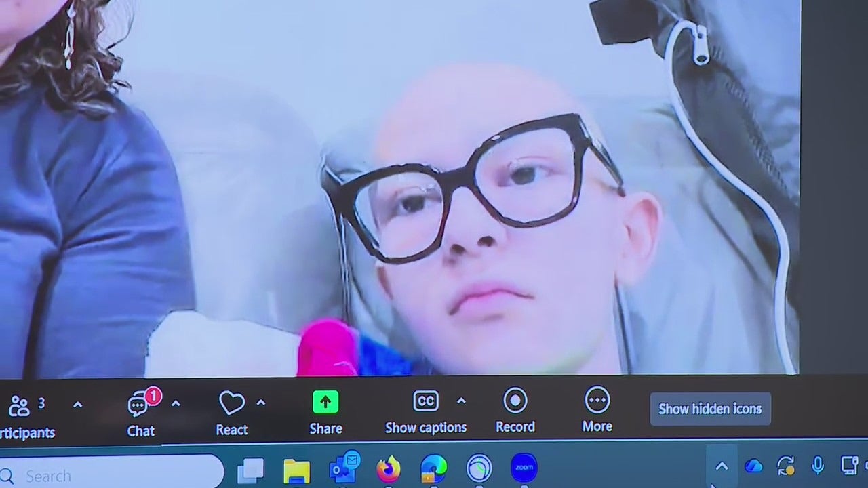Start recording with the Record button
The image size is (868, 488).
(515, 401)
